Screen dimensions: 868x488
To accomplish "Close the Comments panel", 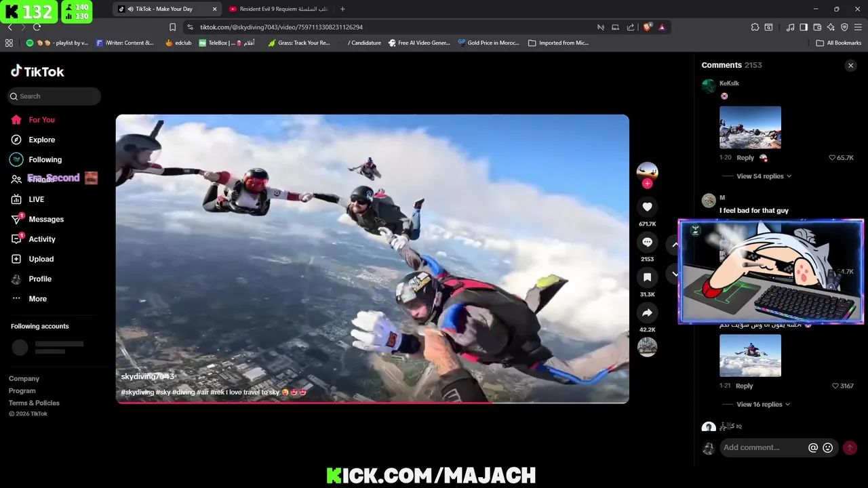I will tap(850, 66).
